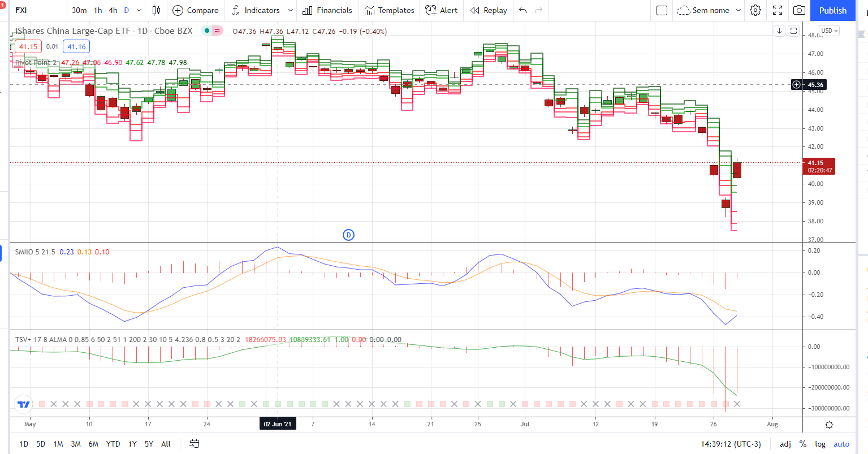Open symbol search via FXI

coord(21,10)
